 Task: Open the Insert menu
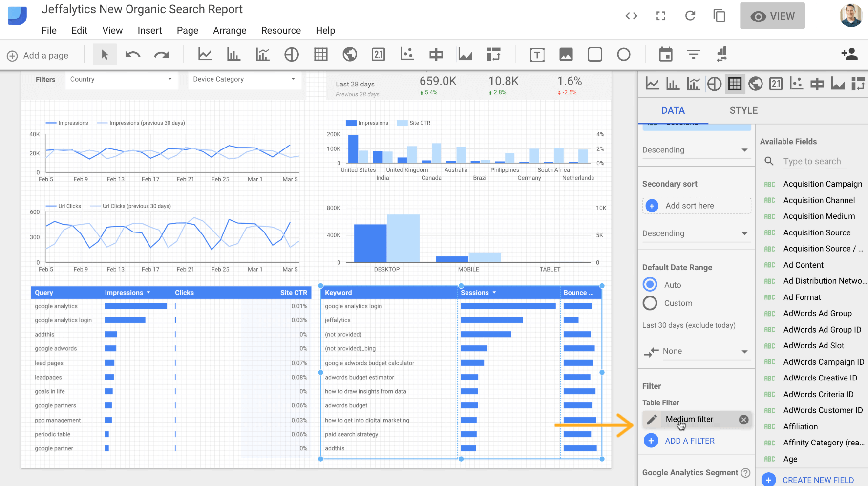[x=149, y=30]
